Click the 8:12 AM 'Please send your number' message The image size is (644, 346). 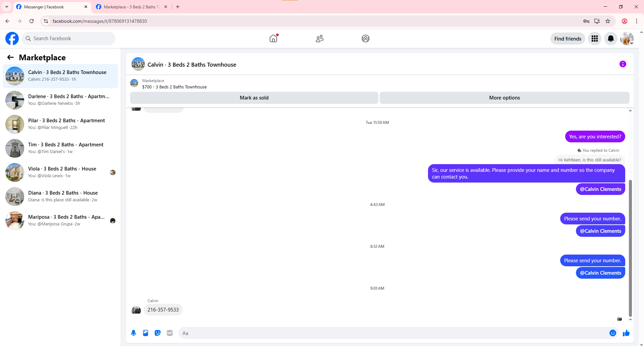pyautogui.click(x=592, y=261)
